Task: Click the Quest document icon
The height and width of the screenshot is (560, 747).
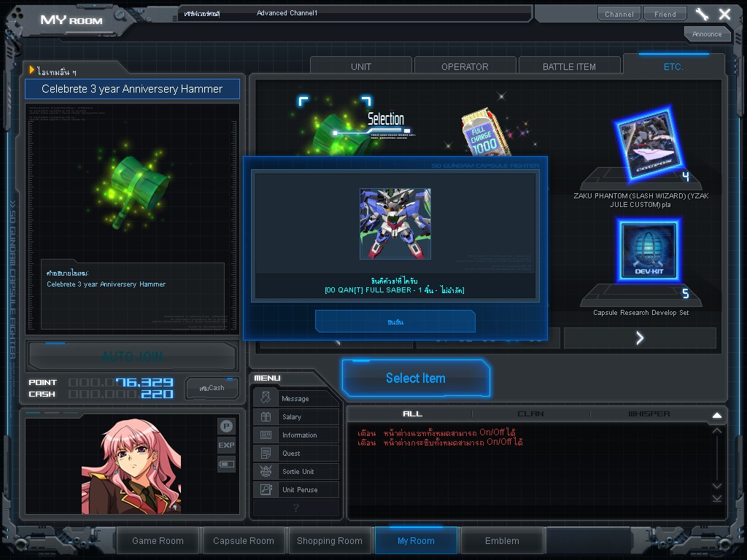Action: coord(266,454)
